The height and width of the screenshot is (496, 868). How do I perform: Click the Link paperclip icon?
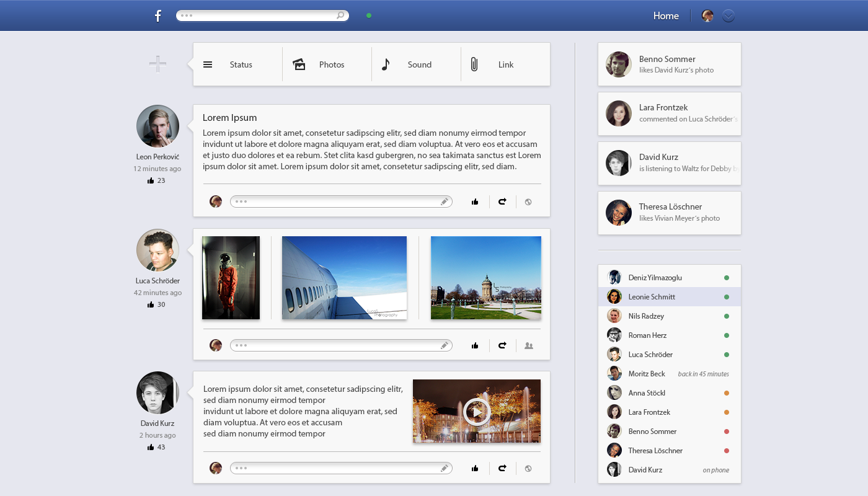point(474,64)
